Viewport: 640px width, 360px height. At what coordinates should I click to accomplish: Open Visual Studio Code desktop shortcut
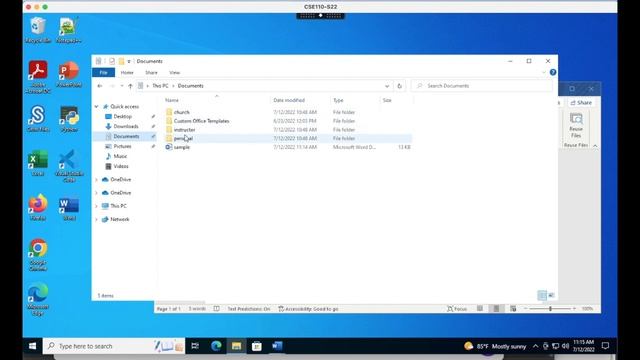[69, 166]
